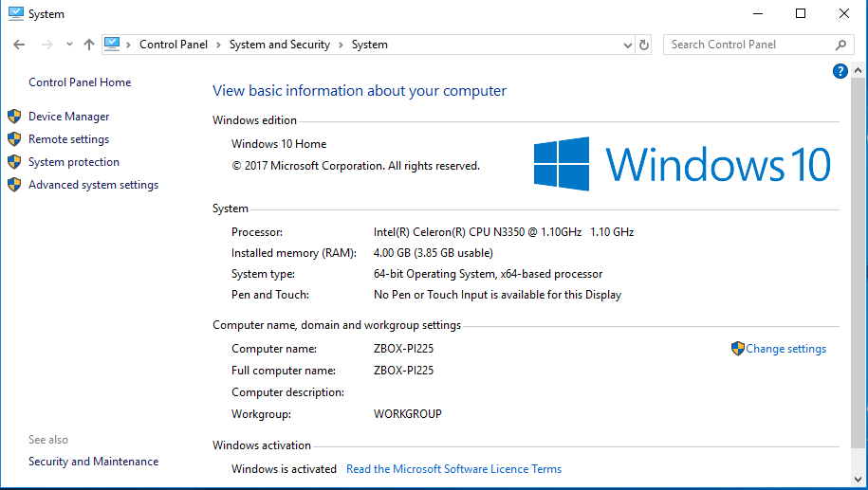Screen dimensions: 868x490
Task: Open Security and Maintenance link
Action: coord(93,462)
